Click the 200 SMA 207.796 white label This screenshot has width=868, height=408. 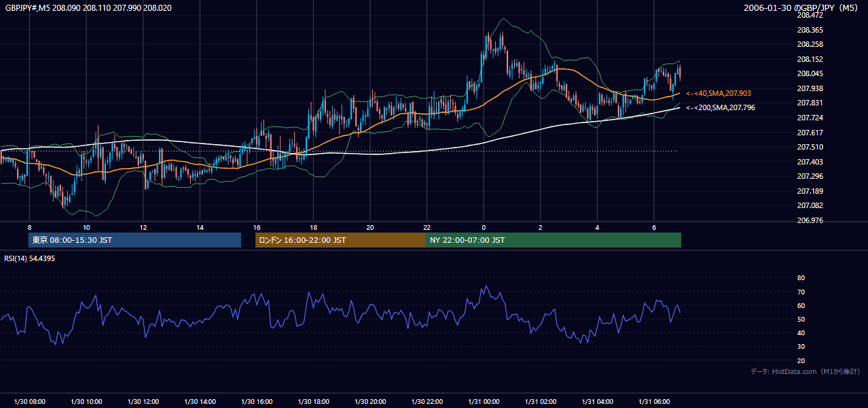click(x=721, y=107)
